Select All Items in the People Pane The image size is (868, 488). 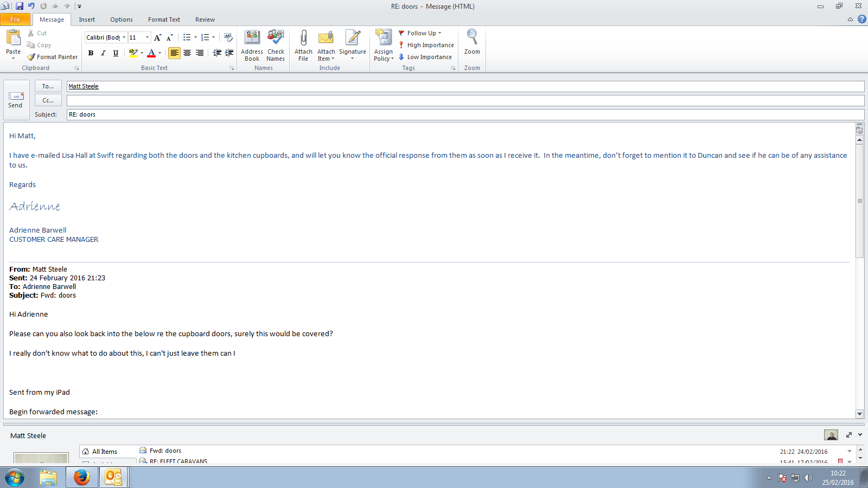(x=104, y=451)
